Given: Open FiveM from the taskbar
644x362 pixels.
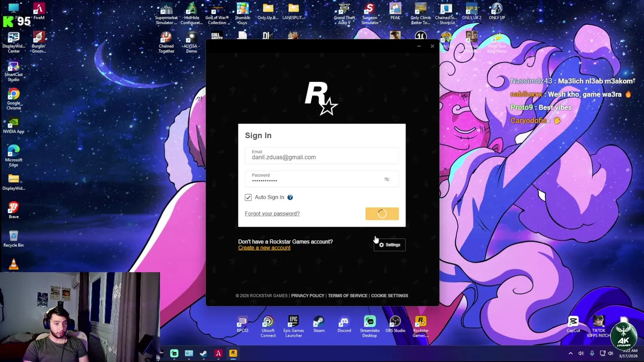Looking at the screenshot, I should [x=218, y=353].
